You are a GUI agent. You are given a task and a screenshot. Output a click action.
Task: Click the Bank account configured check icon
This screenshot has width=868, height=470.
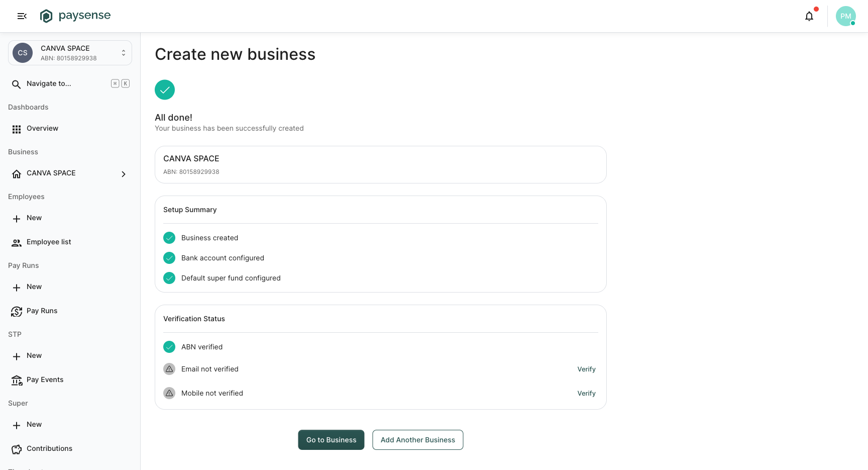coord(169,258)
